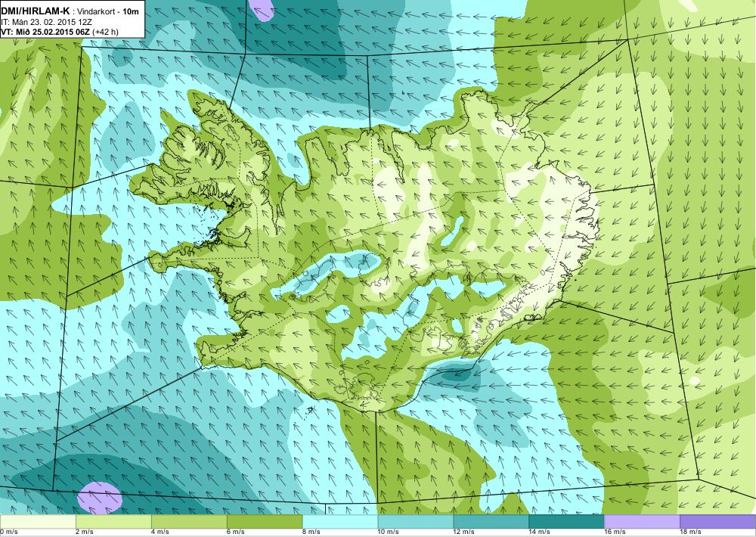Click the lavender wind maximum blob at bottom-left

[100, 498]
